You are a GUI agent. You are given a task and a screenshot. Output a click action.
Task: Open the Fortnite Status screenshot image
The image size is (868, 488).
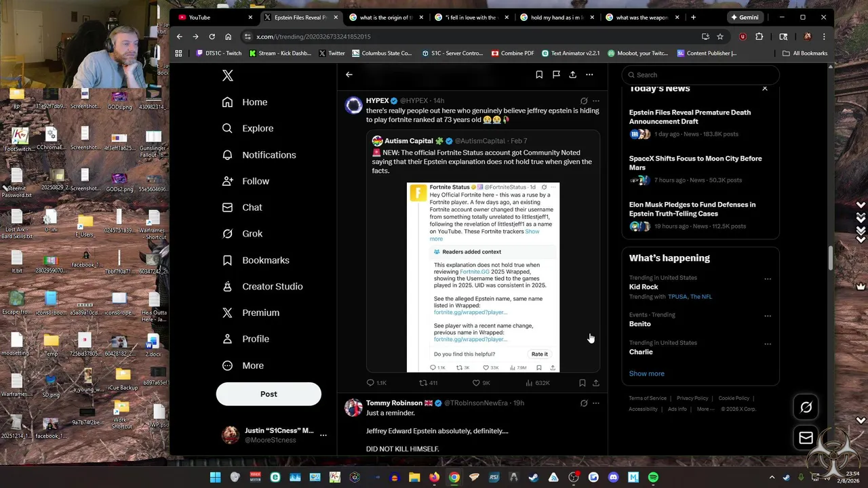tap(483, 277)
